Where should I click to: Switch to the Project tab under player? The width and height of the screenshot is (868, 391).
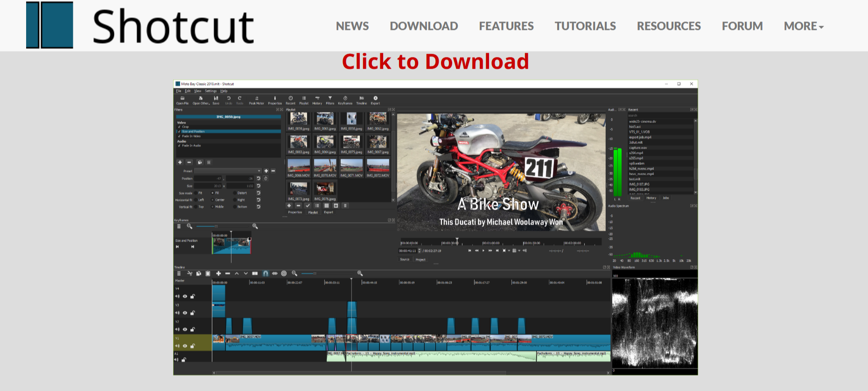pos(420,260)
